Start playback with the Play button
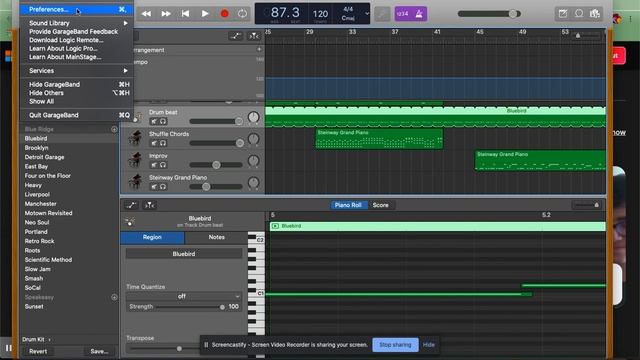The height and width of the screenshot is (360, 640). click(205, 13)
